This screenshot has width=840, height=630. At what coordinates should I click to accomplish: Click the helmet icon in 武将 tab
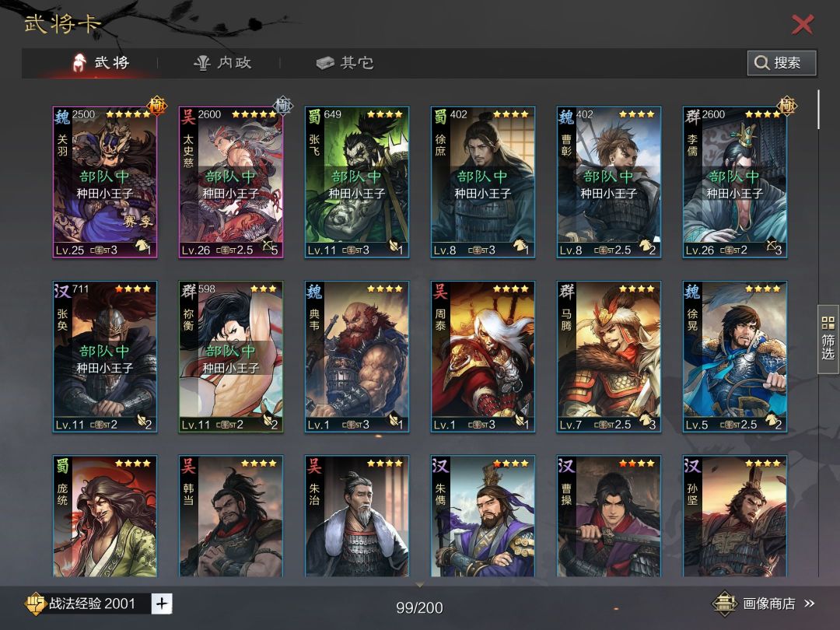[x=79, y=63]
